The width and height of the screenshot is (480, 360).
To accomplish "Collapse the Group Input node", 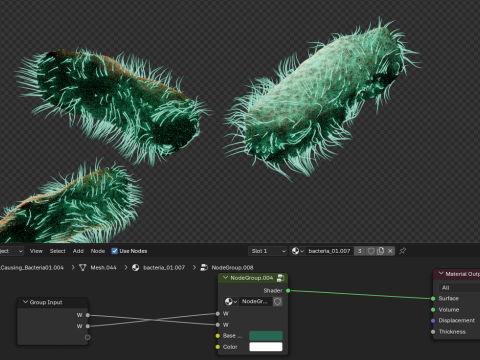I will [25, 302].
